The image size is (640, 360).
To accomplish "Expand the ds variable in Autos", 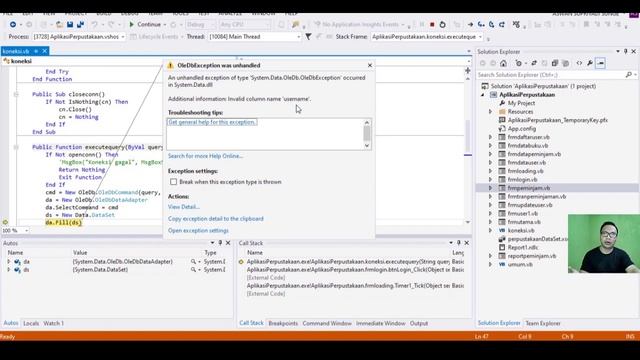I will coord(9,270).
